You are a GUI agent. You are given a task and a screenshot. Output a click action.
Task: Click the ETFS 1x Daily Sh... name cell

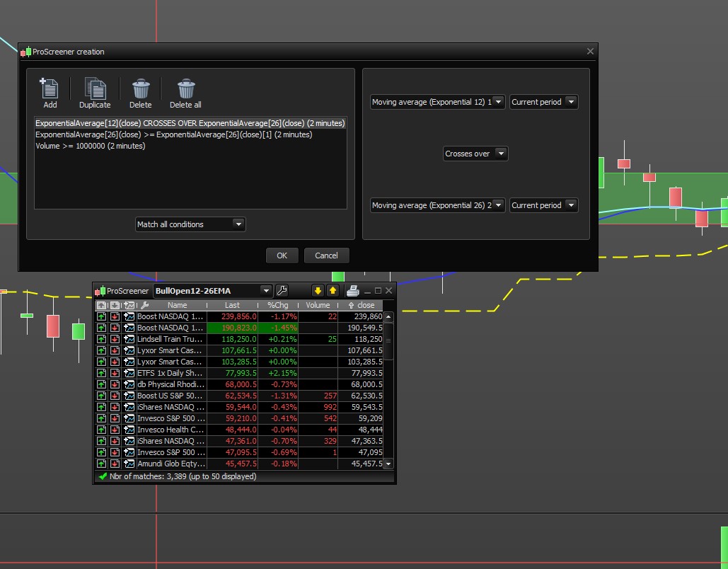coord(171,373)
